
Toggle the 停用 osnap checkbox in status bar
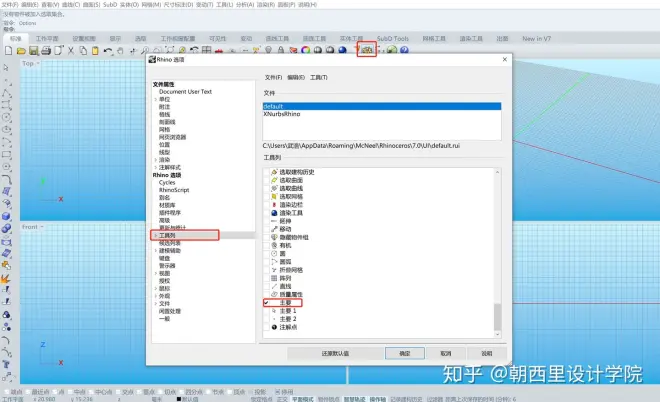(277, 392)
